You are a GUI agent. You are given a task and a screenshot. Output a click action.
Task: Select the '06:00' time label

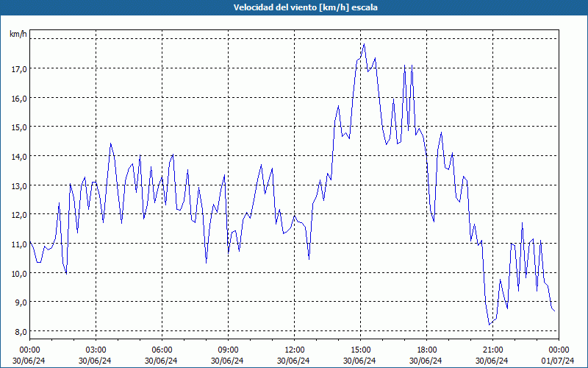162,350
